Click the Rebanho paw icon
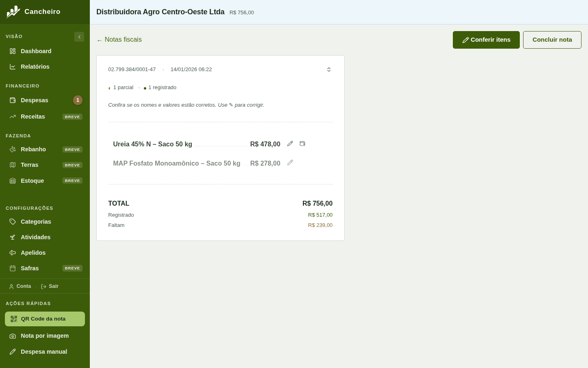588x368 pixels. (13, 149)
